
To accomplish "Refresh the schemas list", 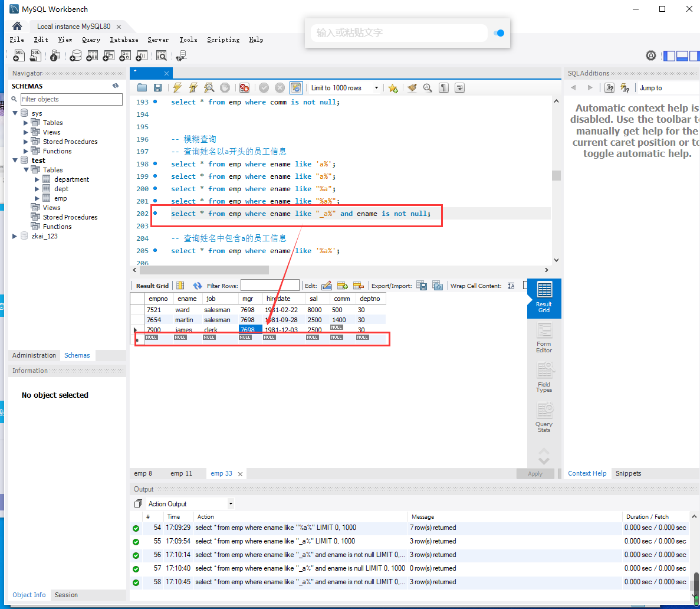I will point(116,86).
